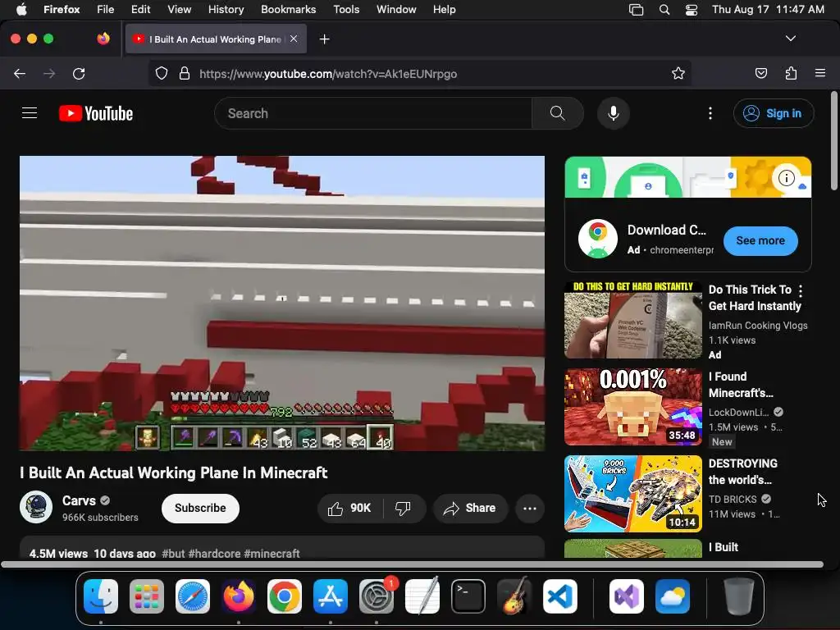
Task: Open macOS Spotlight search icon
Action: tap(664, 10)
